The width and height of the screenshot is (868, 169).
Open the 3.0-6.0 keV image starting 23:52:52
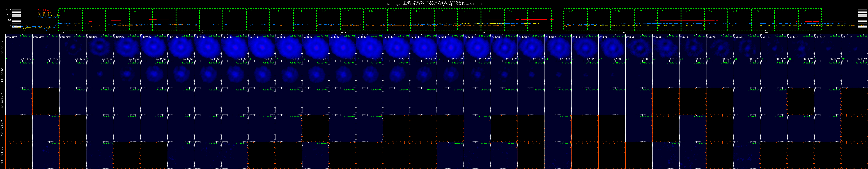[x=477, y=48]
